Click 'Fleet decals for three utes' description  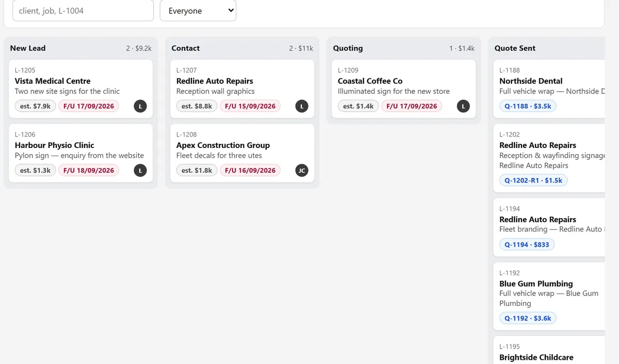219,155
